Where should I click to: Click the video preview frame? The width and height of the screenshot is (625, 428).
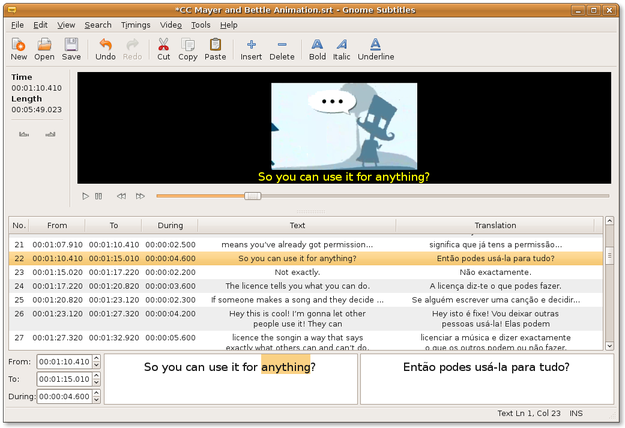pos(344,126)
